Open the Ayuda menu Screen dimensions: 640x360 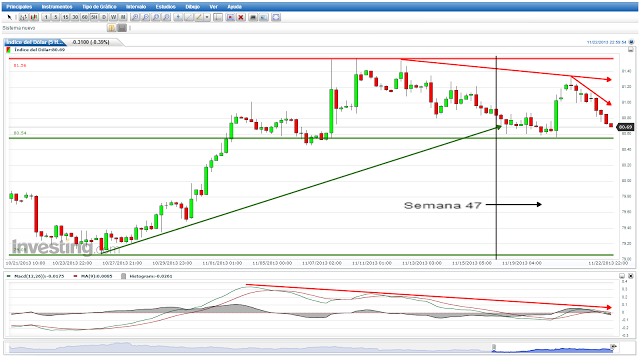click(234, 7)
